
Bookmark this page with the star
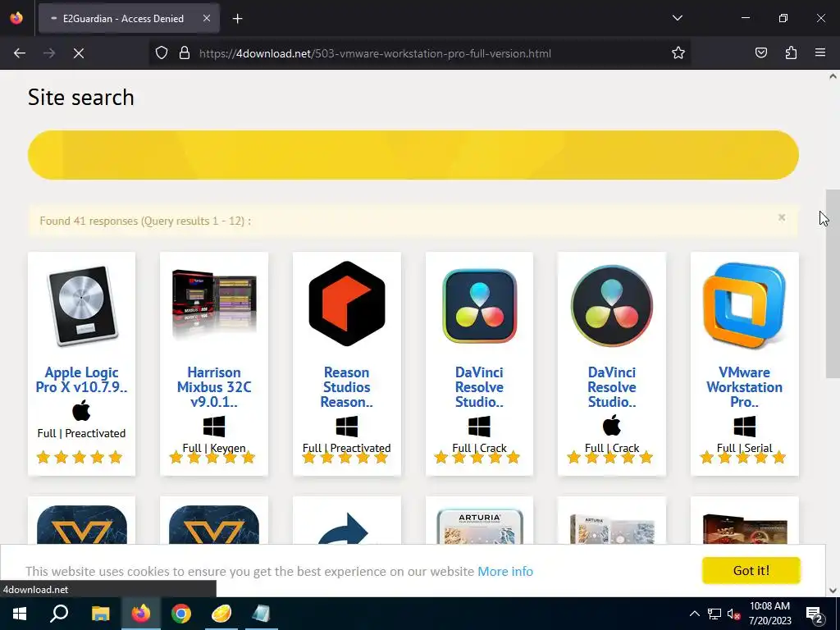point(678,53)
